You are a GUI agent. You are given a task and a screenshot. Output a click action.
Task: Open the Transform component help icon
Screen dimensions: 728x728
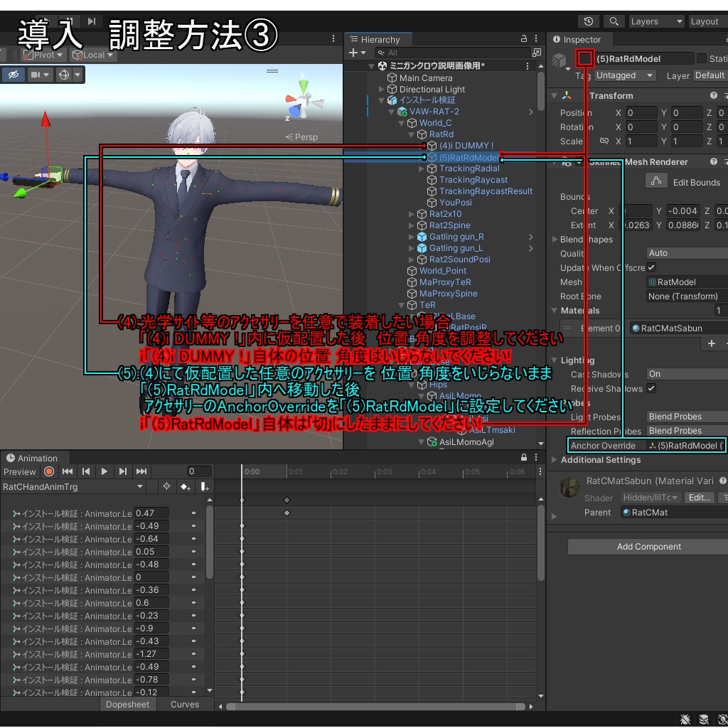tap(714, 96)
